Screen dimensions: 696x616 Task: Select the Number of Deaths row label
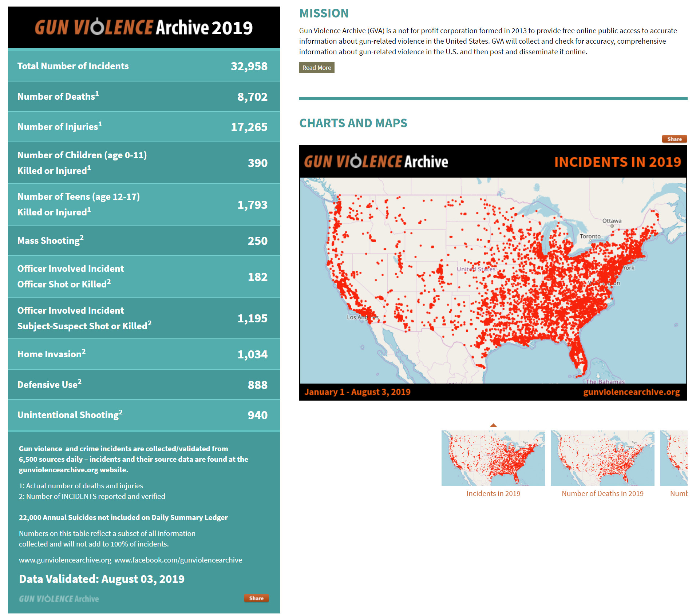[58, 96]
